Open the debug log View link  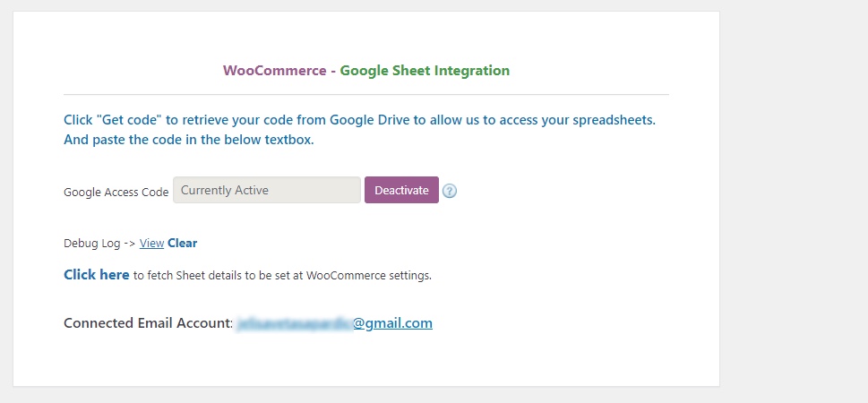click(151, 243)
